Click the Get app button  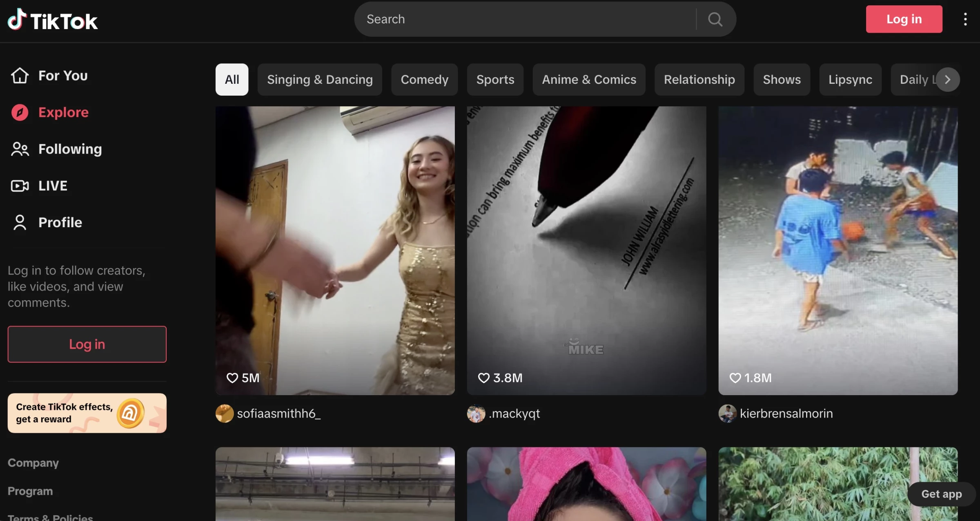click(x=942, y=494)
